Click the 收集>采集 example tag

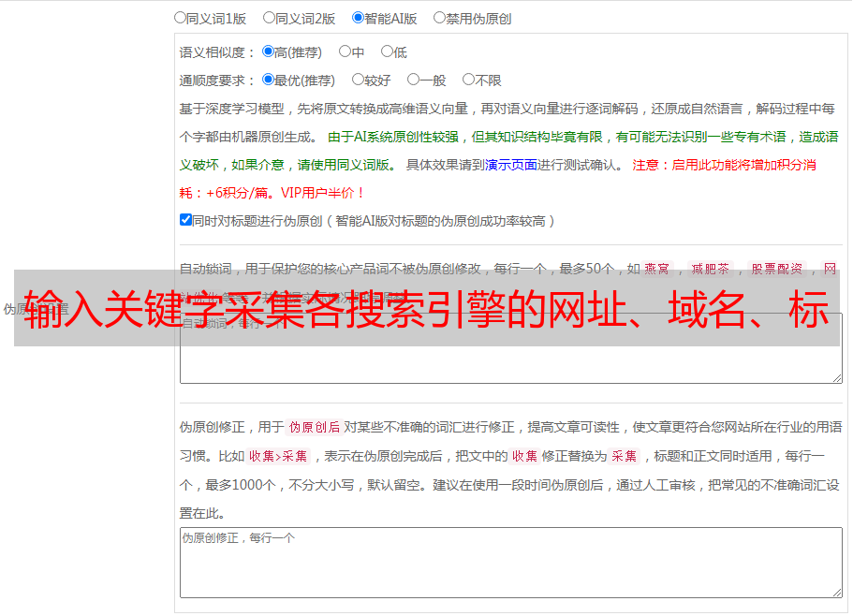pyautogui.click(x=278, y=456)
